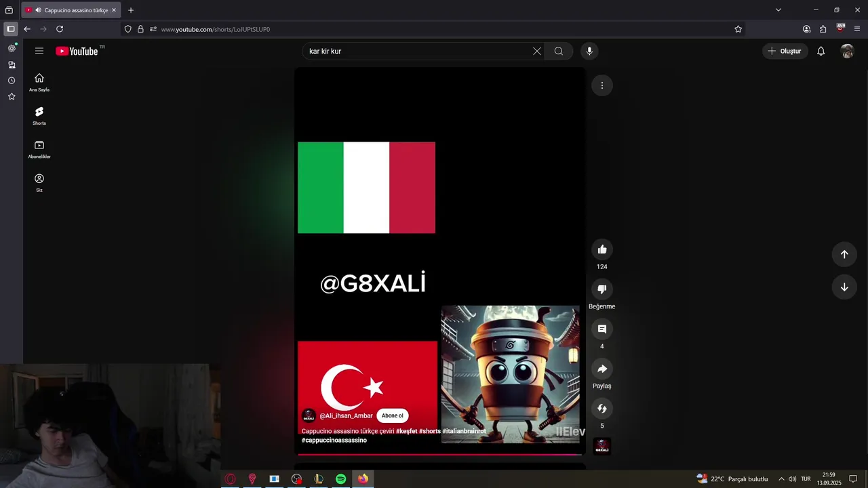868x488 pixels.
Task: Start voice search with the microphone
Action: pyautogui.click(x=589, y=51)
